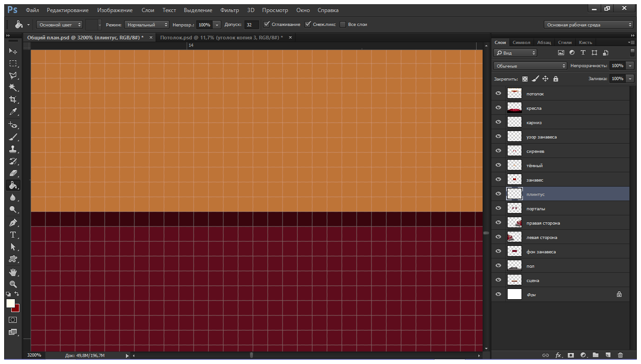Open the Основная рабочая среда workspace dropdown
Screen dimensions: 641x364
coord(589,25)
